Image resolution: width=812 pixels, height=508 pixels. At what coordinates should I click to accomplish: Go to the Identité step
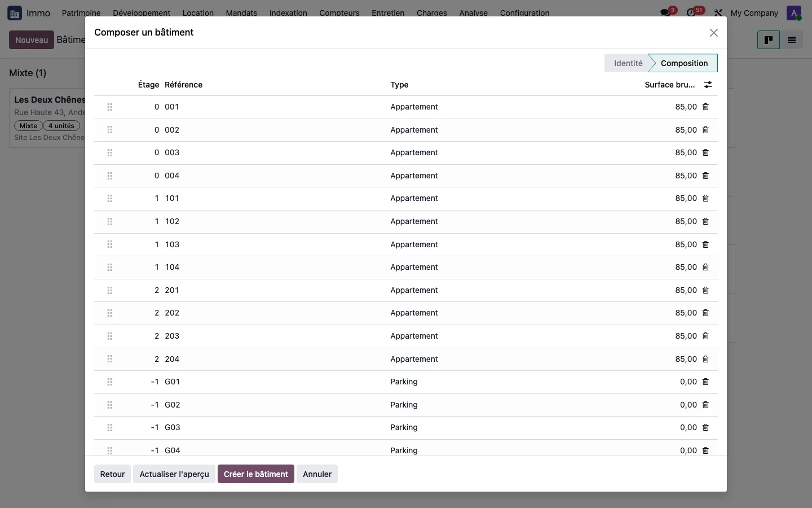point(628,63)
